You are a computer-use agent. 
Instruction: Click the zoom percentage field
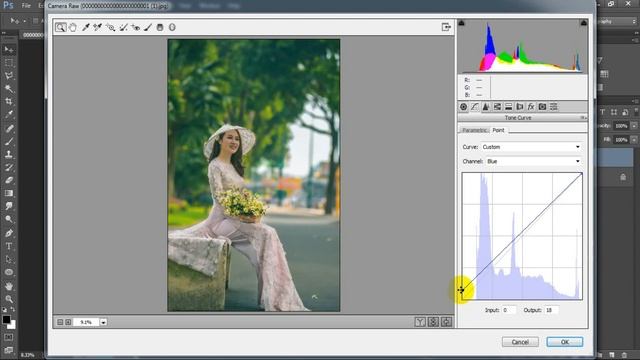click(87, 322)
